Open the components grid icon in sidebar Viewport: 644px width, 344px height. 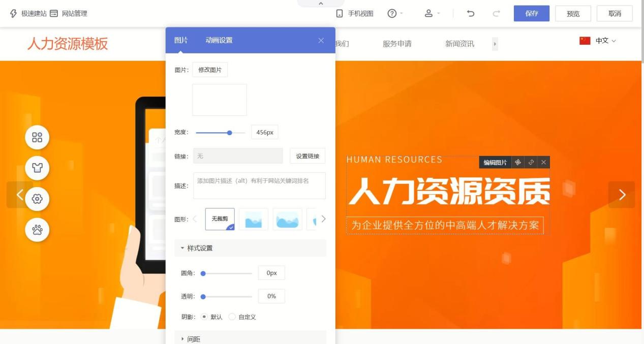37,137
